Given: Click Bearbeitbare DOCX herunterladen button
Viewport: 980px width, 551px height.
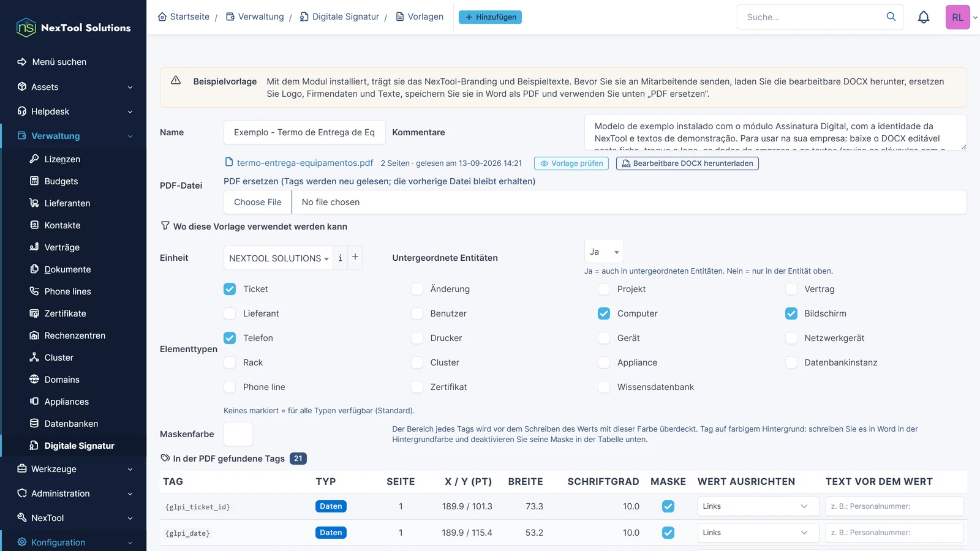Looking at the screenshot, I should pos(687,163).
